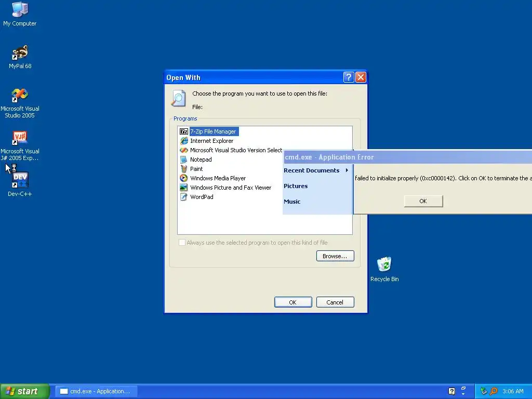Click Cancel in the Open With dialog

coord(335,302)
